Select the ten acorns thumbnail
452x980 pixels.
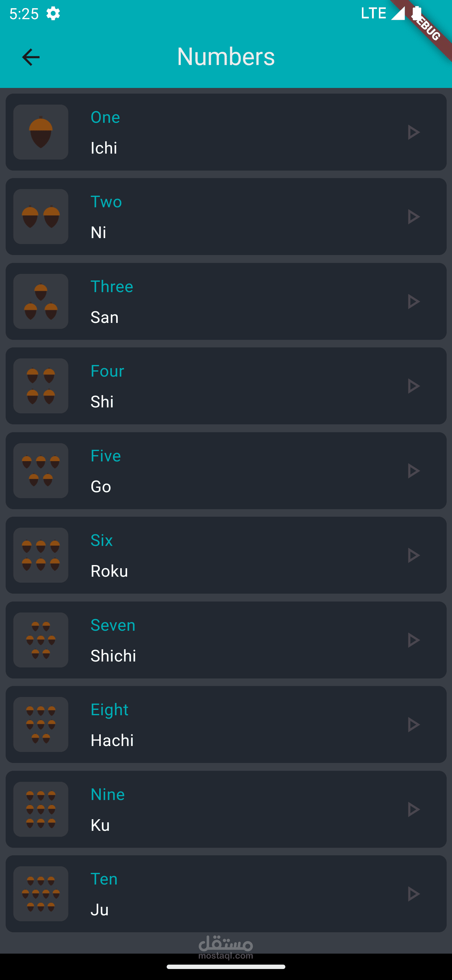coord(41,894)
